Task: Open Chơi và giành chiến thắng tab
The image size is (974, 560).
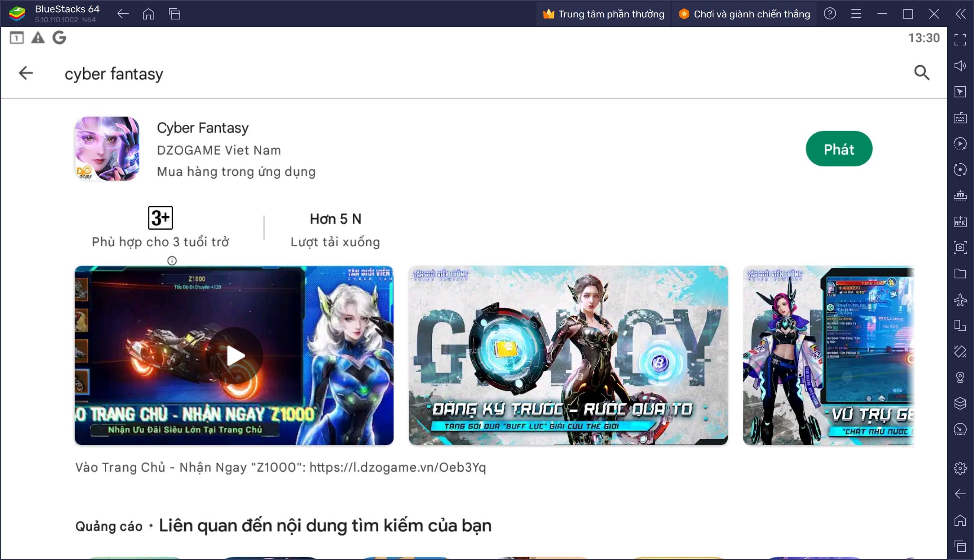Action: click(x=744, y=14)
